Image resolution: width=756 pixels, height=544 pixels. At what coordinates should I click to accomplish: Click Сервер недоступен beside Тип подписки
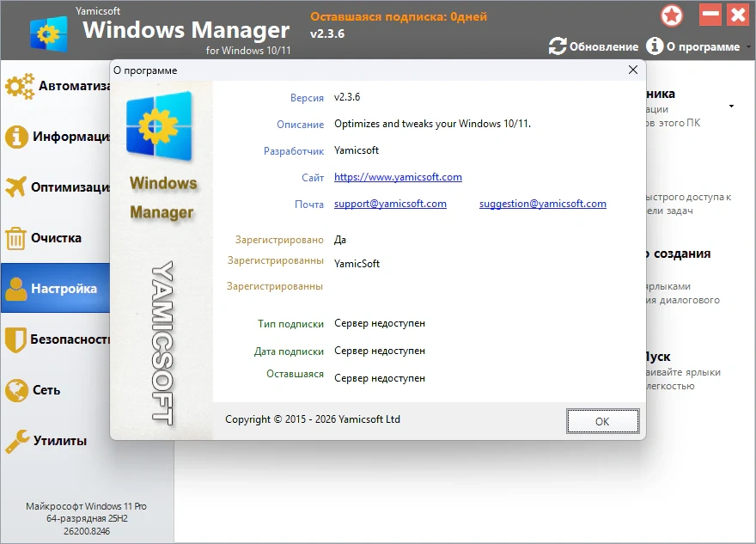click(380, 323)
